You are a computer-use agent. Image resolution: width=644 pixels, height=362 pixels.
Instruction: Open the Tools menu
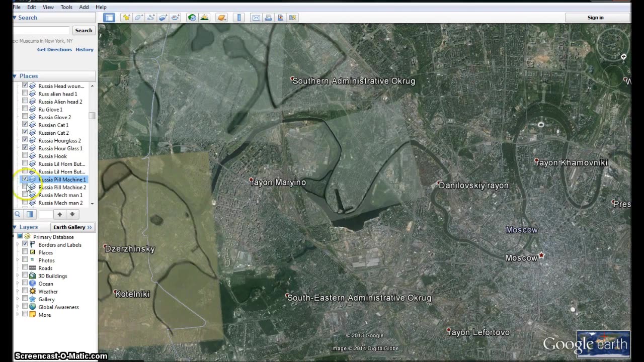pyautogui.click(x=66, y=7)
